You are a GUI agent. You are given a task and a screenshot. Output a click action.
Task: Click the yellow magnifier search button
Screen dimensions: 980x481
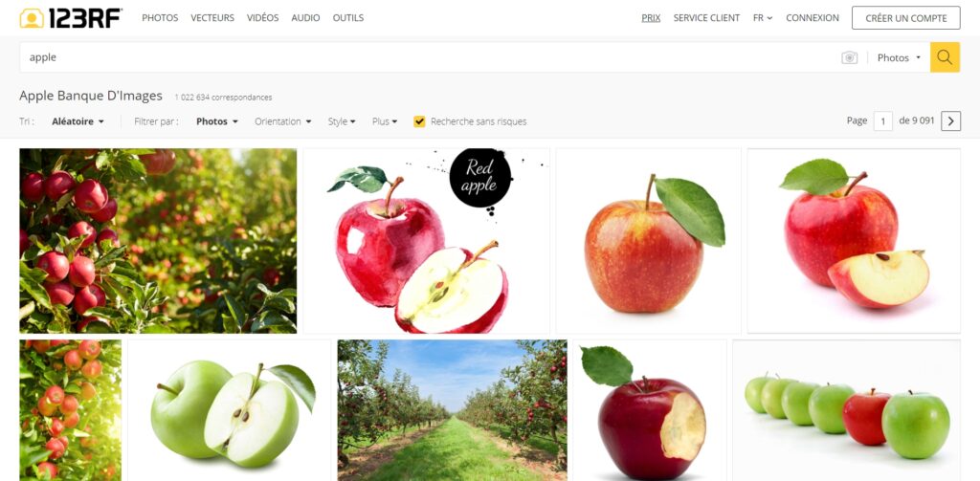(945, 57)
